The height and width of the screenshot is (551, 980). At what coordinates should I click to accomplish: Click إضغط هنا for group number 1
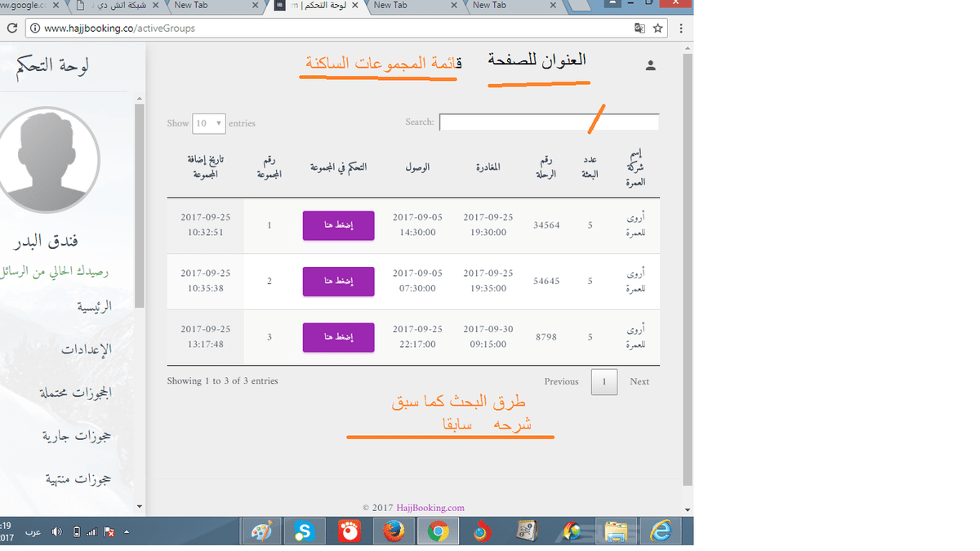tap(338, 225)
